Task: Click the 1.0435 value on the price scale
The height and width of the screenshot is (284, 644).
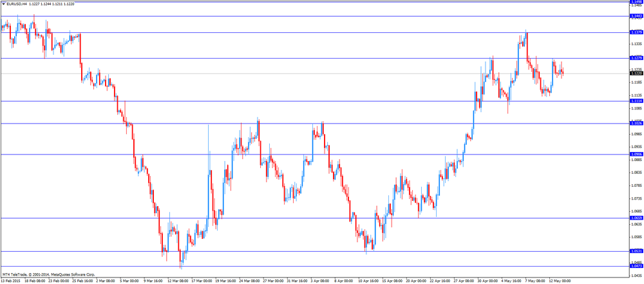Action: pos(636,276)
